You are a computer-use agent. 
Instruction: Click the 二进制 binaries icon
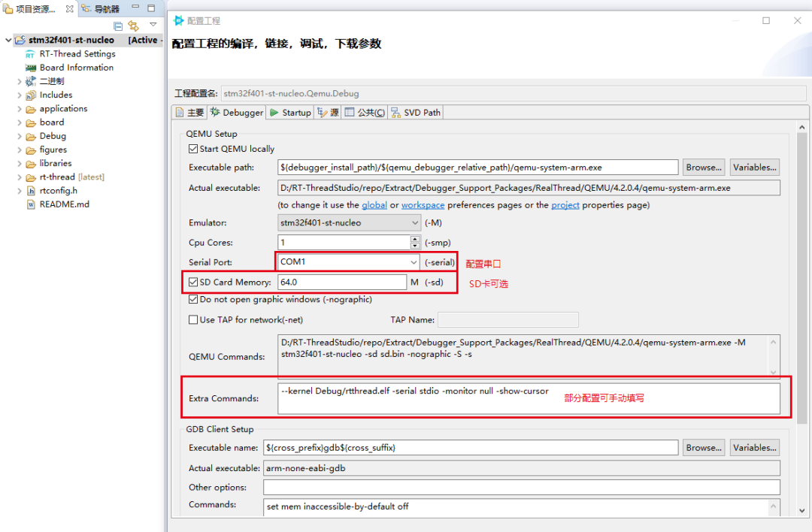(31, 81)
